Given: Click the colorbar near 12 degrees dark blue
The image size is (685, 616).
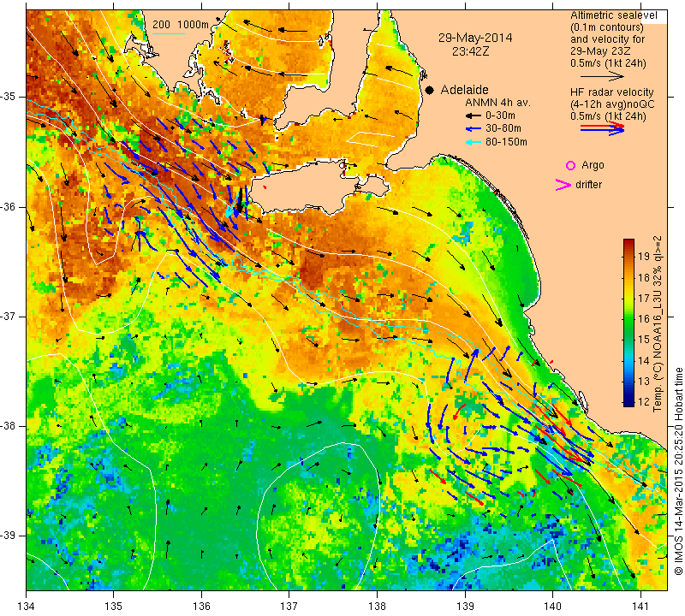Looking at the screenshot, I should tap(628, 401).
